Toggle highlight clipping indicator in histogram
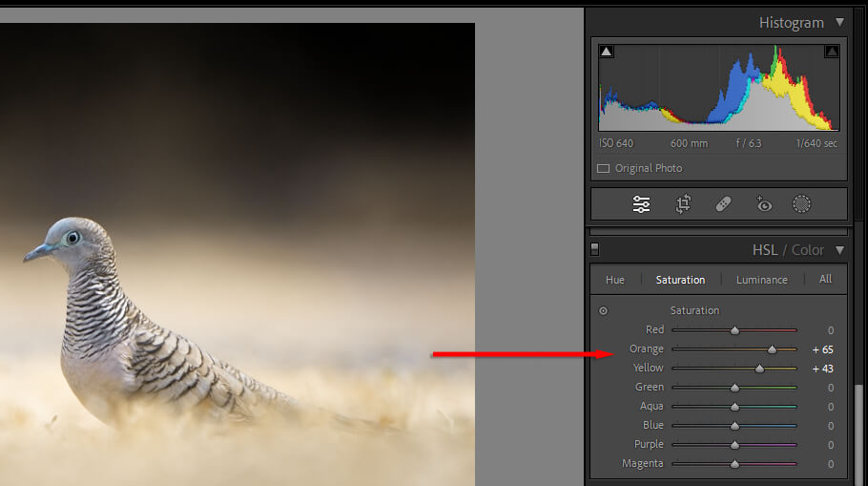This screenshot has height=486, width=868. coord(832,52)
